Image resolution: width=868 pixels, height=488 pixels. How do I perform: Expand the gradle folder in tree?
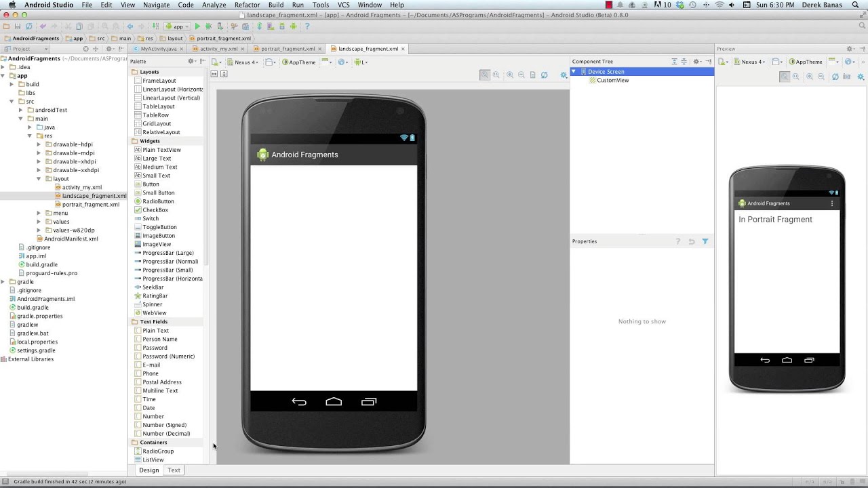3,282
